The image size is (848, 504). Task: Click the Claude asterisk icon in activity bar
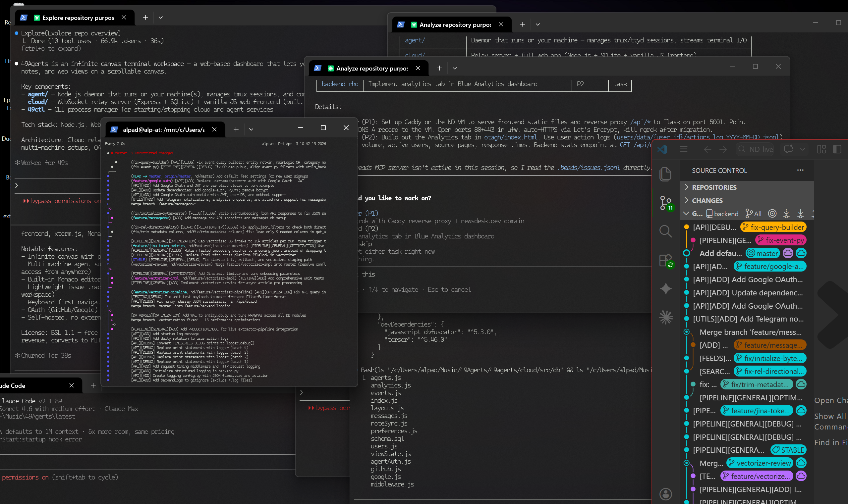pos(665,317)
